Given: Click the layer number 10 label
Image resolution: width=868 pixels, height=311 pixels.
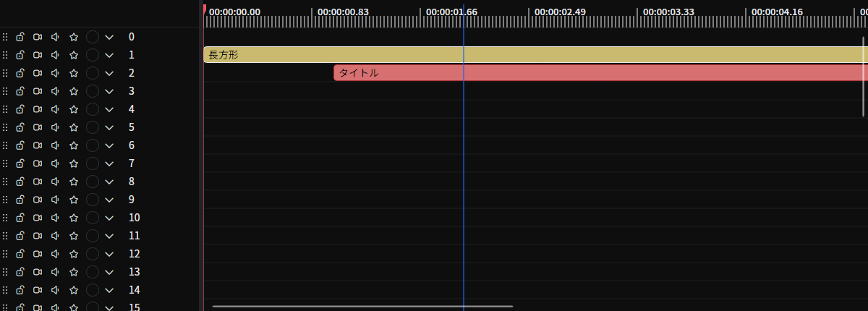Looking at the screenshot, I should tap(134, 218).
